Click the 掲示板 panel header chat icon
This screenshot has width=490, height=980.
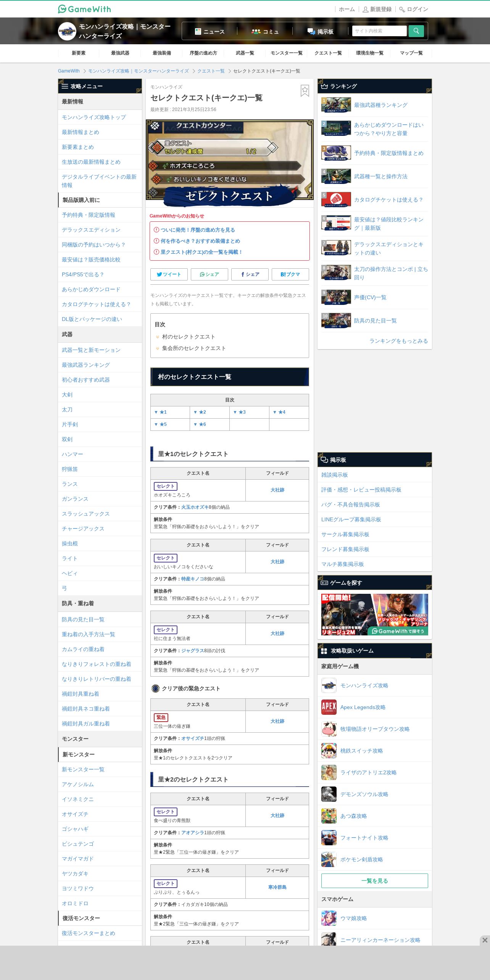tap(324, 460)
